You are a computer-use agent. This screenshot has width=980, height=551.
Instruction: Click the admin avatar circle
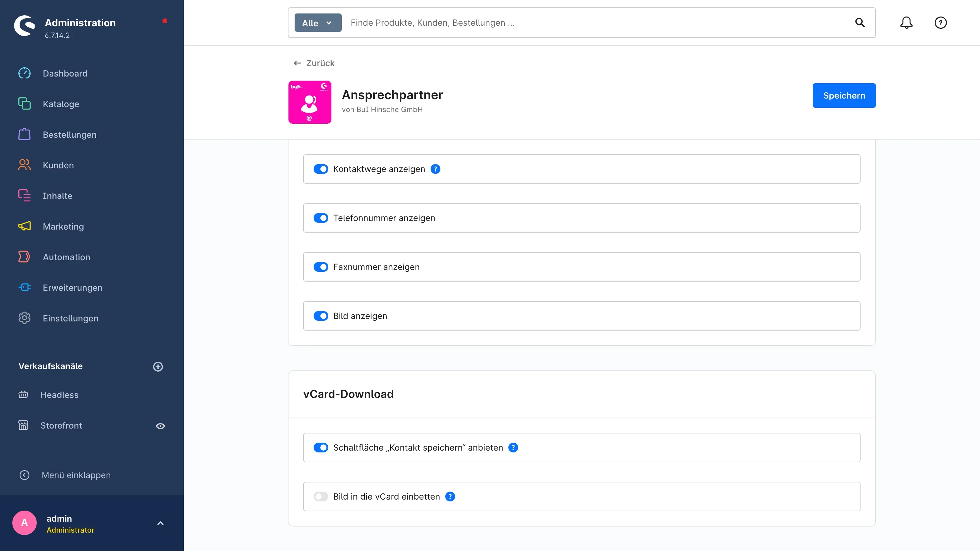click(x=24, y=523)
